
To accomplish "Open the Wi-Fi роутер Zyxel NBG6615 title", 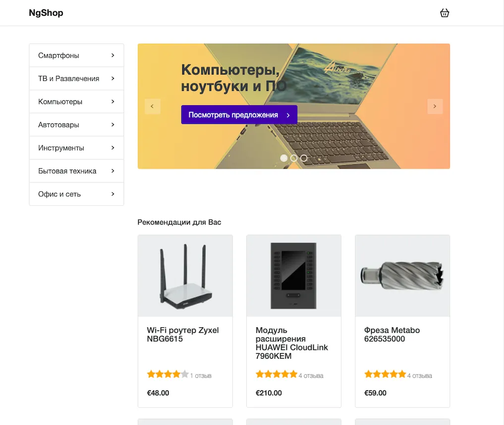I will [182, 335].
